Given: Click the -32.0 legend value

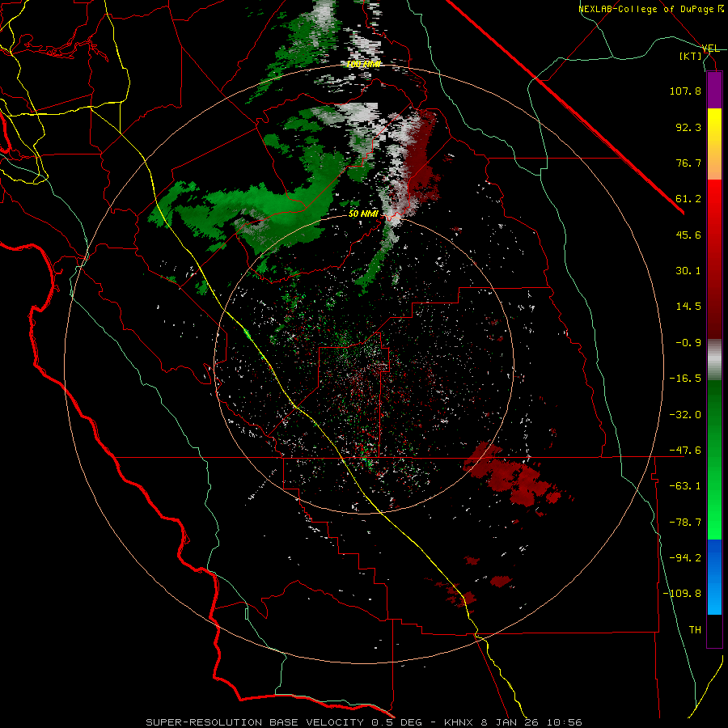Looking at the screenshot, I should pyautogui.click(x=685, y=415).
